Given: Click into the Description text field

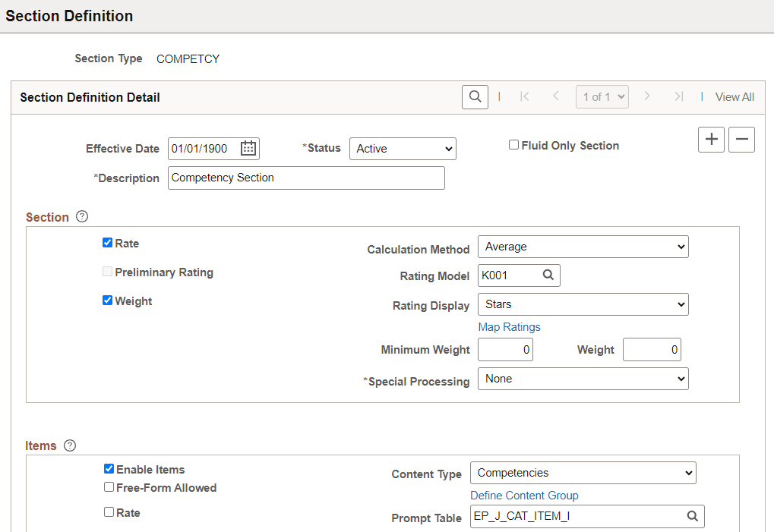Looking at the screenshot, I should [x=306, y=178].
